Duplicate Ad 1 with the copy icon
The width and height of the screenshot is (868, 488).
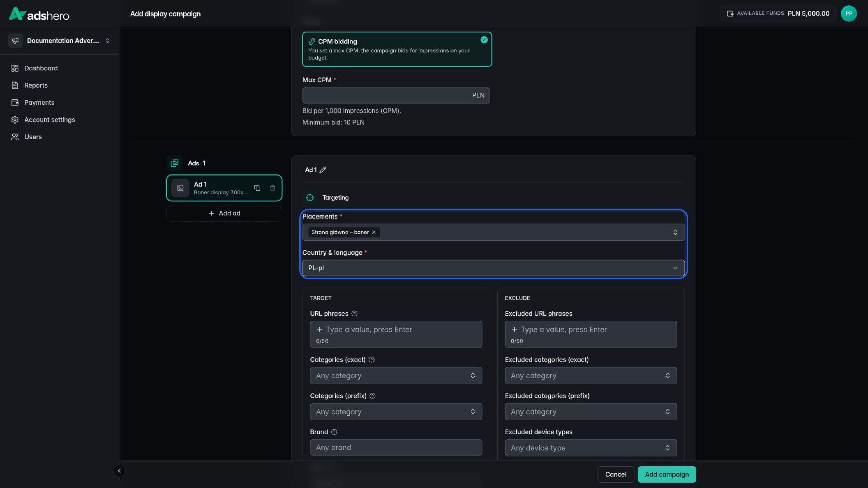(257, 188)
